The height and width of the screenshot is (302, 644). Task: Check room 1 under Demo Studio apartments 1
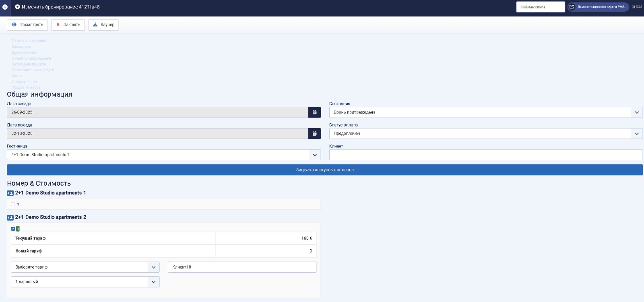point(13,204)
